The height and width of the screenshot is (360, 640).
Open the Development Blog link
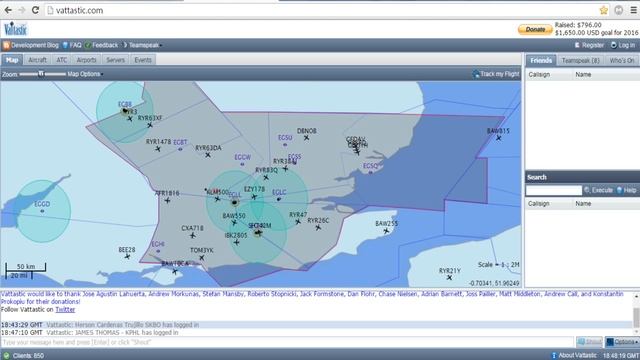coord(31,45)
